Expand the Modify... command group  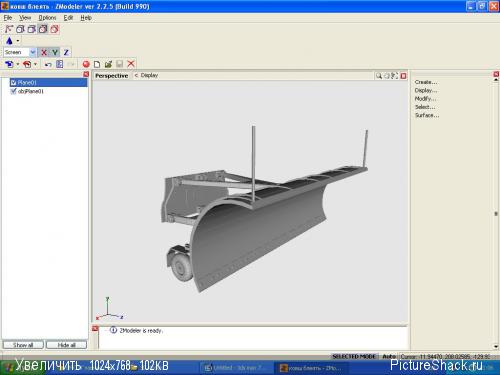click(x=425, y=99)
